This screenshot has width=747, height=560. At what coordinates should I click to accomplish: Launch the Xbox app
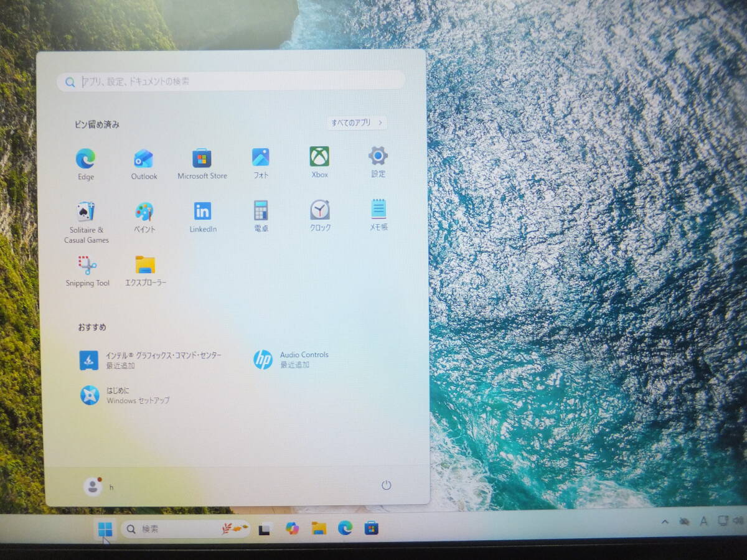[319, 164]
